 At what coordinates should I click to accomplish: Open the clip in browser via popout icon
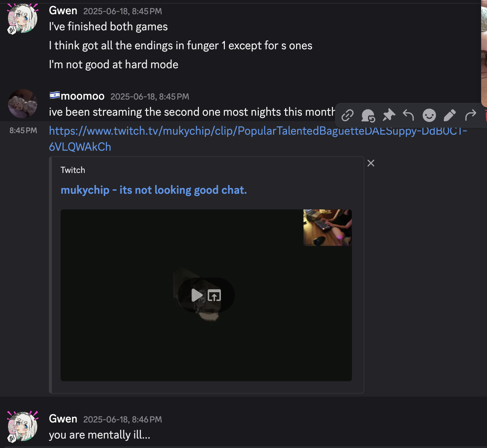(214, 295)
